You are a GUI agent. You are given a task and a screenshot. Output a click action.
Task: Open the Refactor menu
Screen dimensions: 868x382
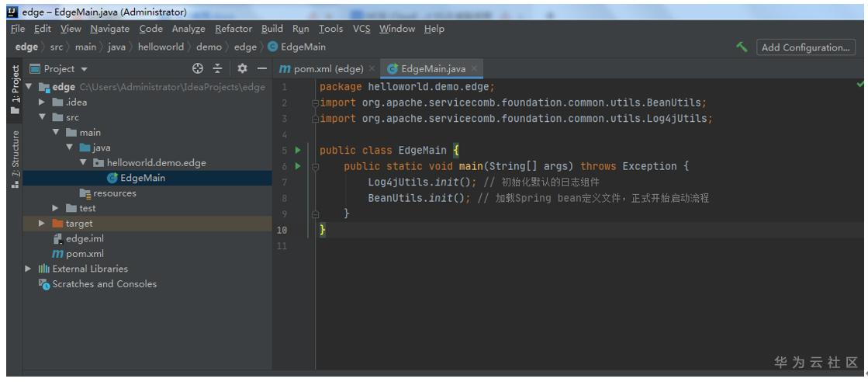[x=233, y=29]
